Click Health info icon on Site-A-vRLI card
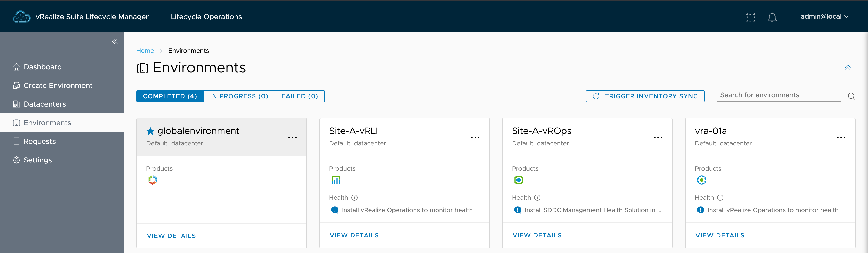 pyautogui.click(x=354, y=198)
